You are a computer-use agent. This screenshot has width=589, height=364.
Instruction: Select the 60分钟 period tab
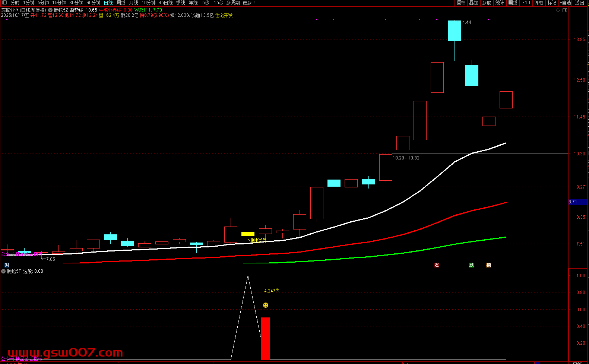click(x=94, y=3)
